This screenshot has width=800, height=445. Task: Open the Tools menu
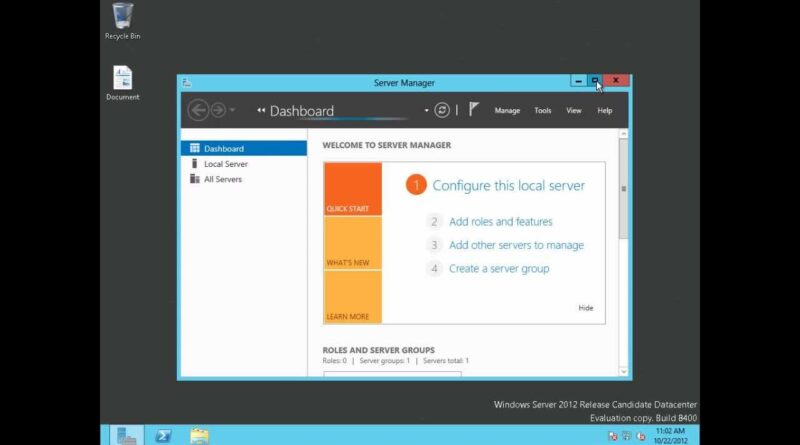(x=542, y=110)
